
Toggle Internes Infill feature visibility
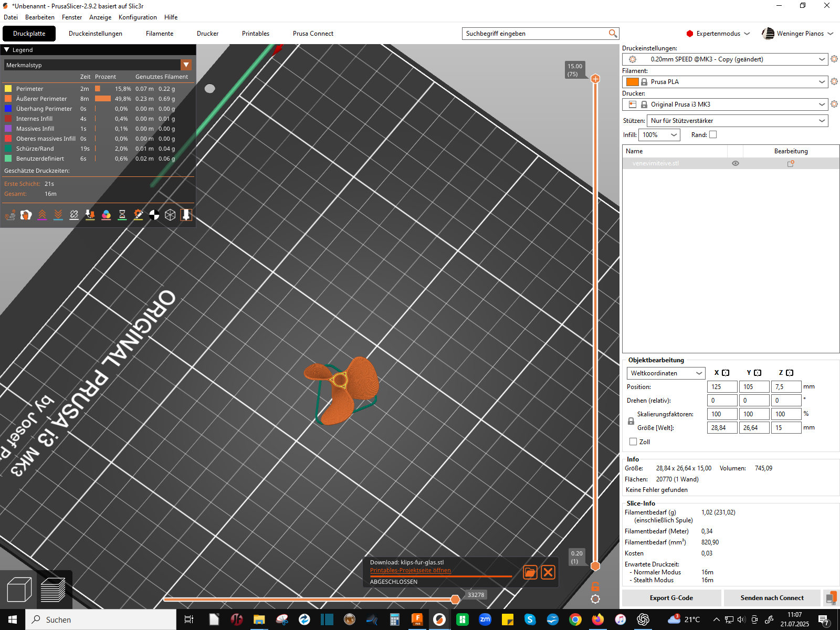pyautogui.click(x=8, y=119)
